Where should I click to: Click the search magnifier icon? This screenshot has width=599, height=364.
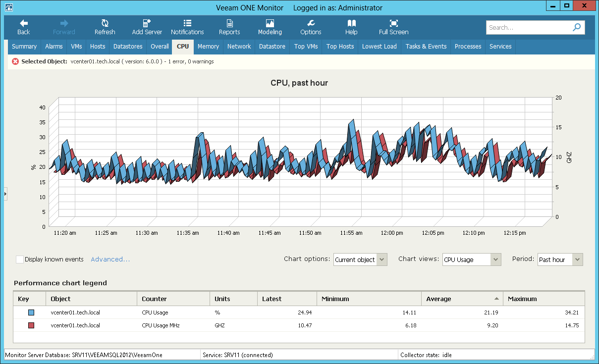[x=577, y=28]
